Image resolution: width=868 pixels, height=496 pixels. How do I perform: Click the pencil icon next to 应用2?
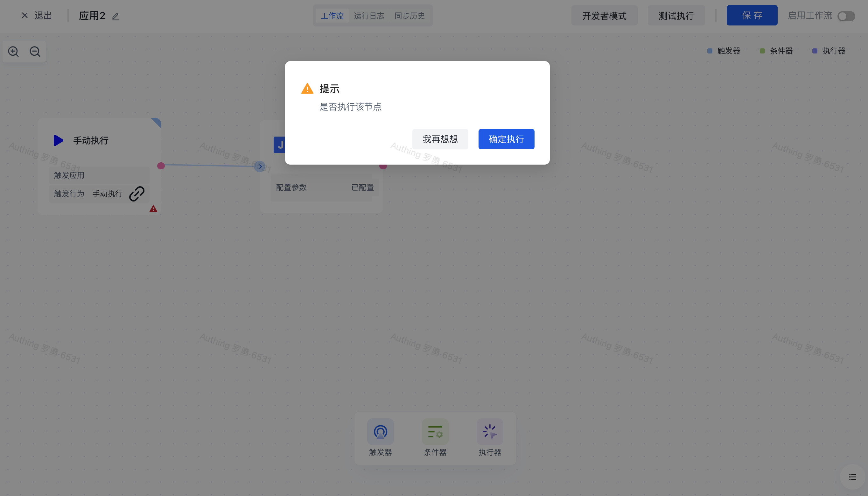point(116,16)
